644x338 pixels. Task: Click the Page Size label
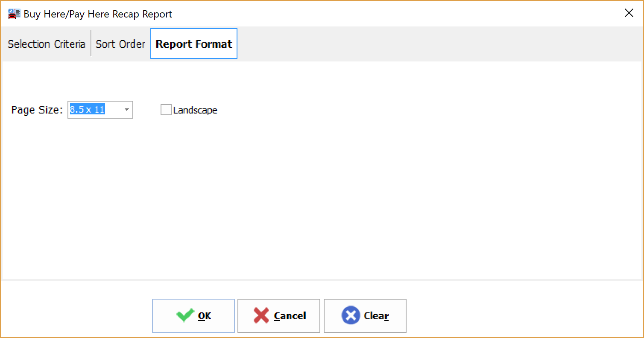click(x=37, y=110)
